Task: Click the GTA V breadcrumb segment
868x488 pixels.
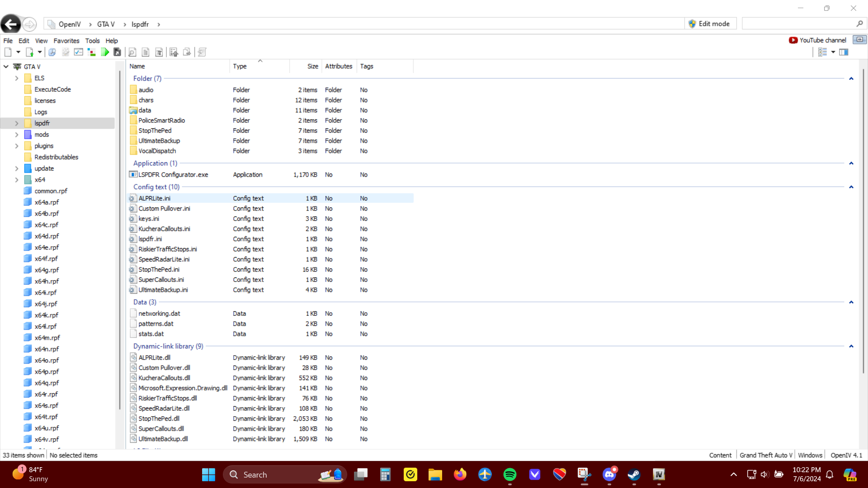Action: click(106, 24)
